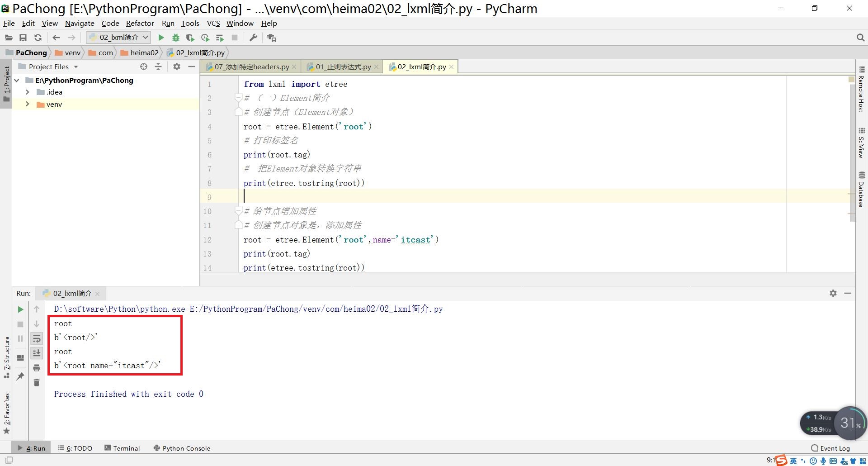Open Search Everywhere magnifier icon
The width and height of the screenshot is (868, 466).
pyautogui.click(x=859, y=38)
